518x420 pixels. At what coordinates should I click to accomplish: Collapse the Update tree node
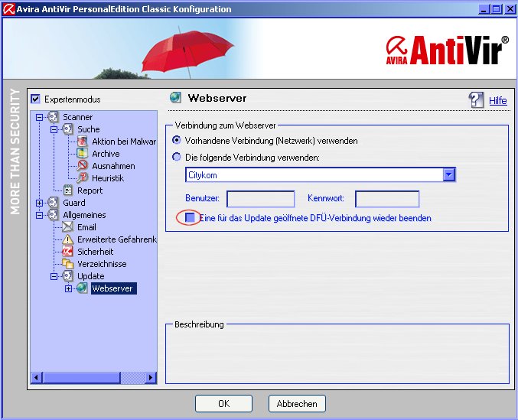point(54,276)
